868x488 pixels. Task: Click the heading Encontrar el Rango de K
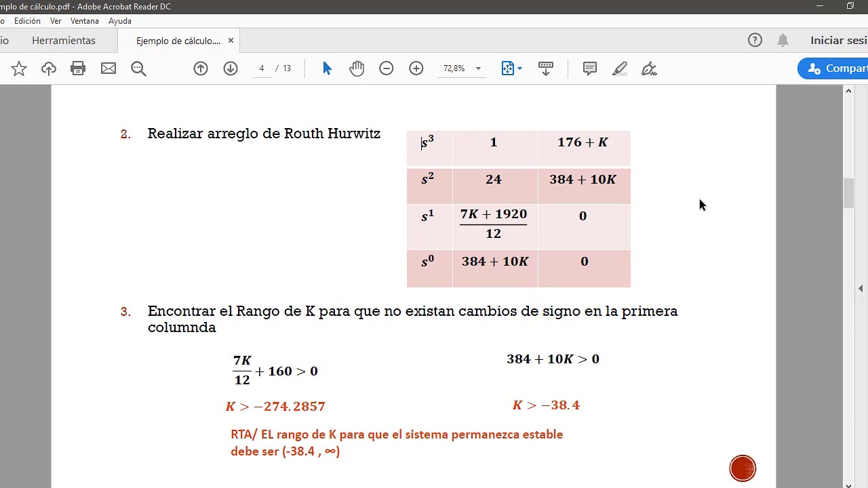[x=412, y=319]
